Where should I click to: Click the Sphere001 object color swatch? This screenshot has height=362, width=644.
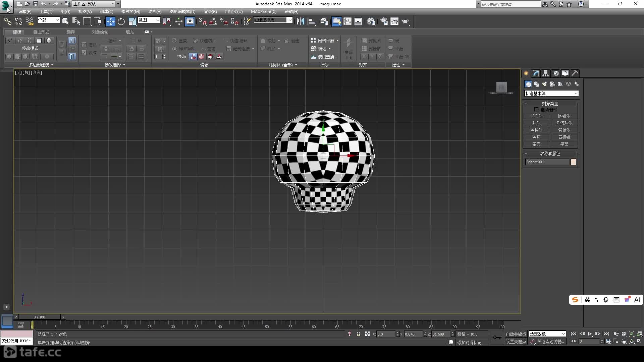click(x=574, y=162)
